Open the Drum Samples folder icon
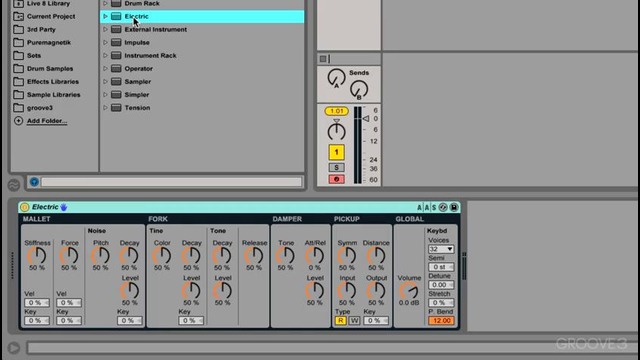The width and height of the screenshot is (640, 360). click(x=18, y=69)
